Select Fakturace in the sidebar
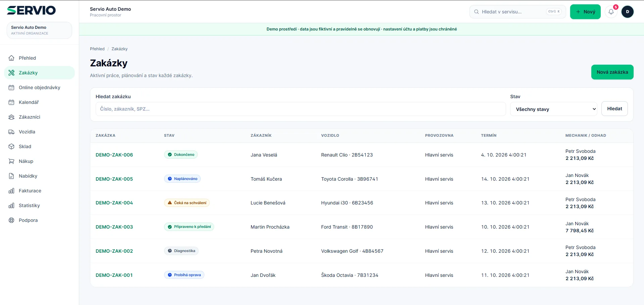Image resolution: width=644 pixels, height=305 pixels. pos(39,191)
